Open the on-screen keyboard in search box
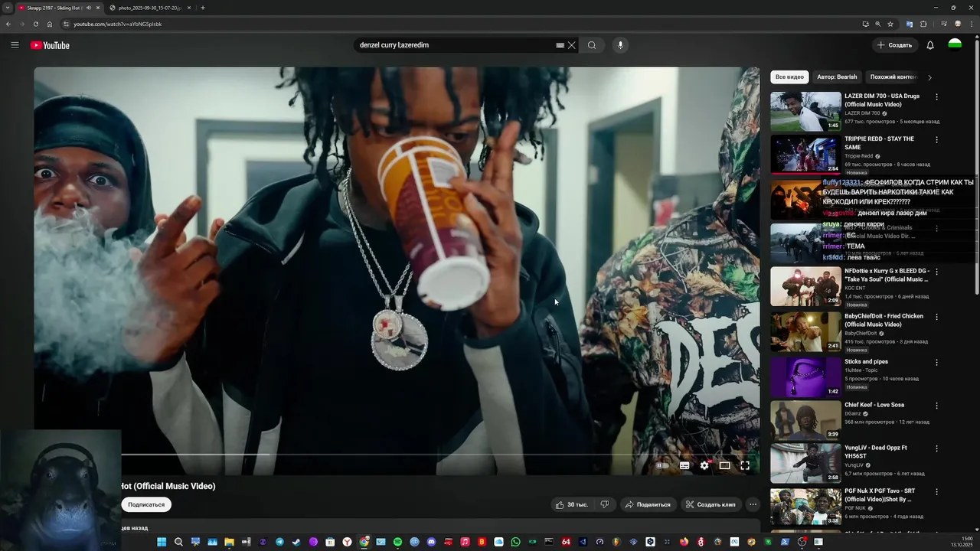This screenshot has width=980, height=551. pyautogui.click(x=560, y=45)
